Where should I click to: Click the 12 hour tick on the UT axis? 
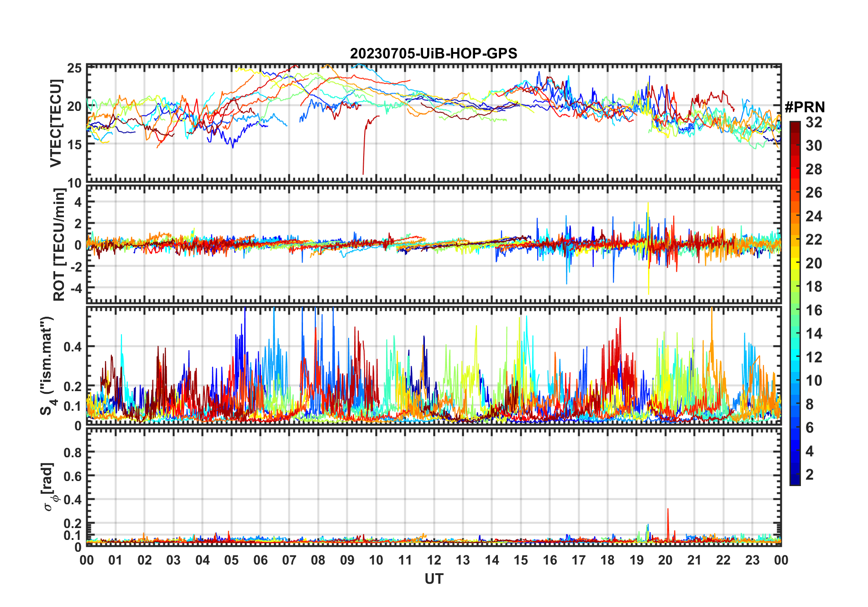(434, 560)
